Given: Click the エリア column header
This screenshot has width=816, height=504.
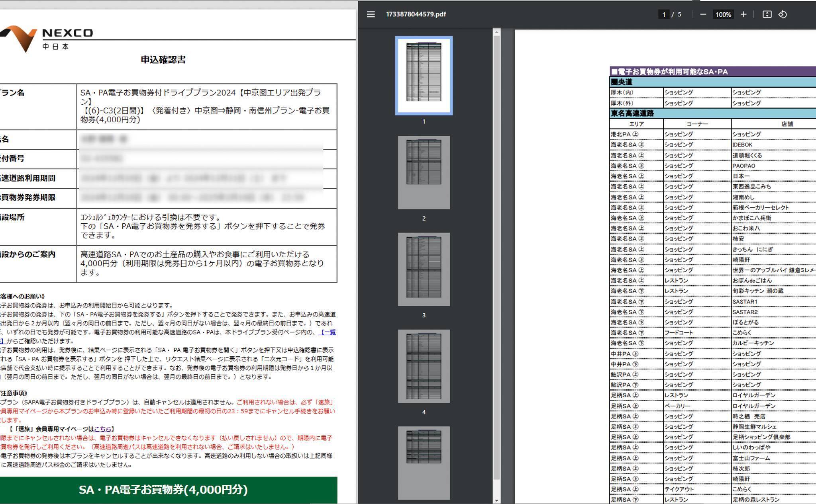Looking at the screenshot, I should point(636,124).
